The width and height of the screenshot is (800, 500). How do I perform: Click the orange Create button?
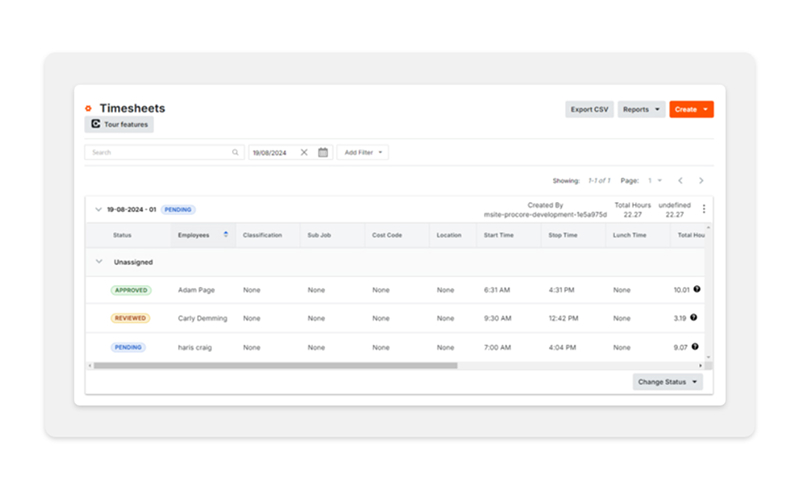pyautogui.click(x=691, y=109)
